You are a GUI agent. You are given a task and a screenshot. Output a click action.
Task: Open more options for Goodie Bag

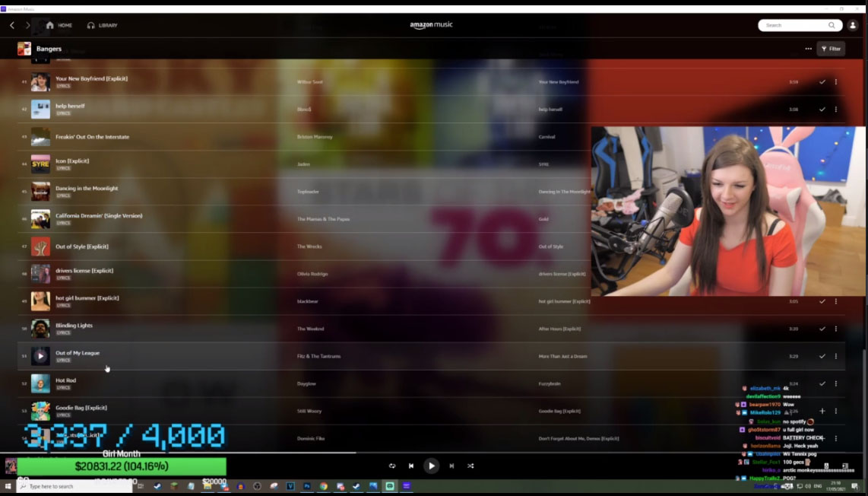[x=836, y=411]
